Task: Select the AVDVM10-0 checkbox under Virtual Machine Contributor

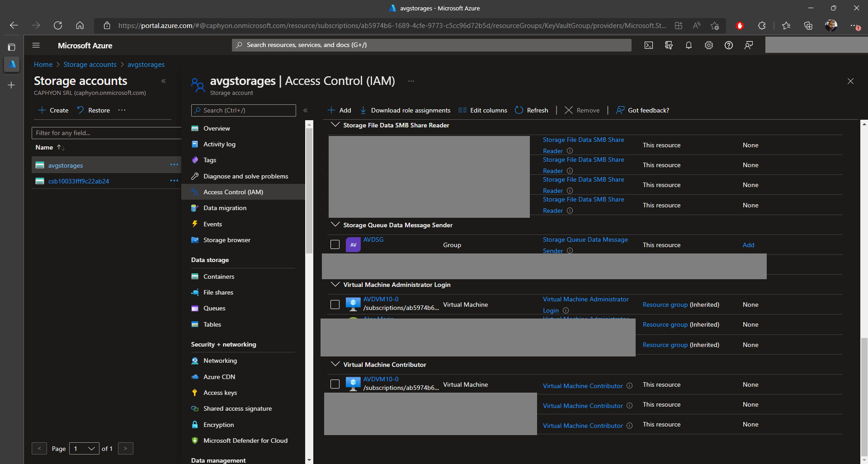Action: click(x=335, y=384)
